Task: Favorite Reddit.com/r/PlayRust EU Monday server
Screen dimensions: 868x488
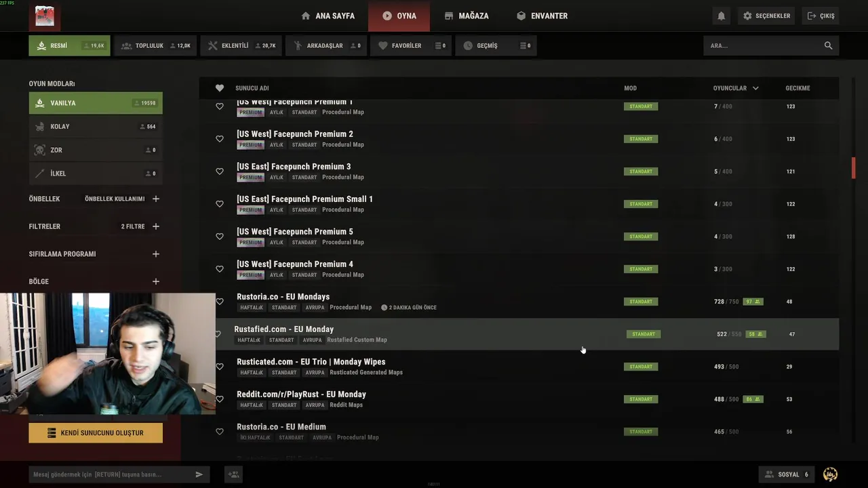Action: [219, 399]
